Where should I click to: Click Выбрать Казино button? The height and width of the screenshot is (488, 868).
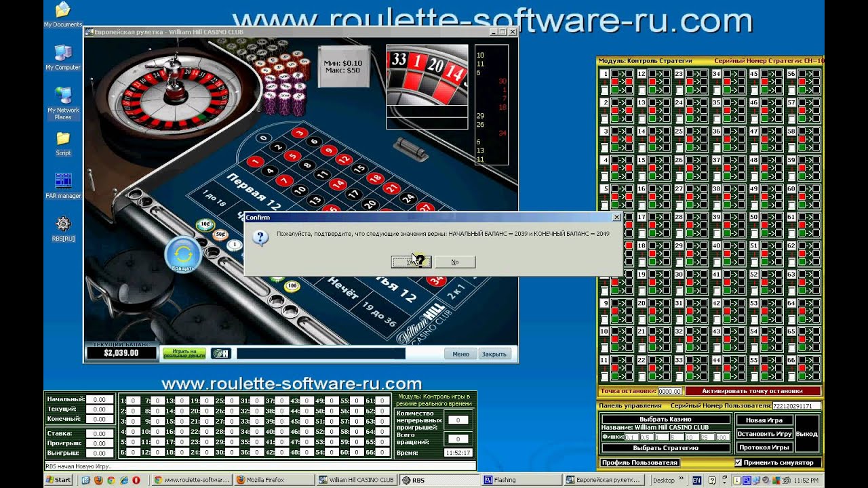665,419
